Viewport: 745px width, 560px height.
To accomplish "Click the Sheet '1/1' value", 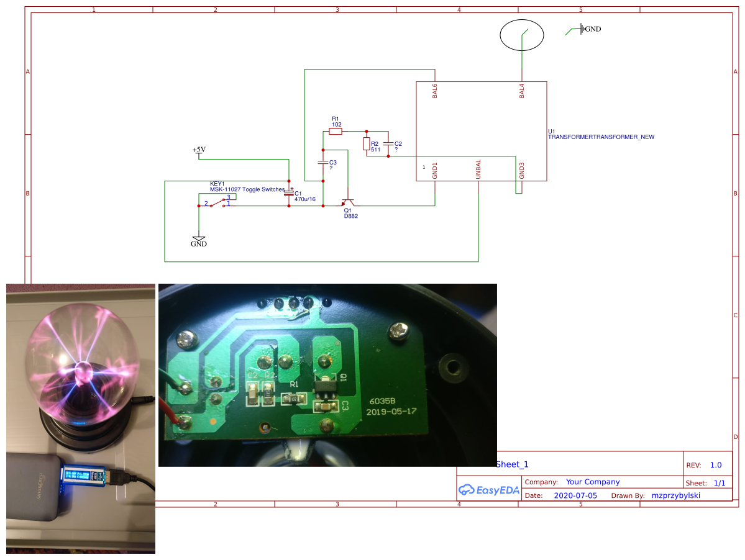I will (720, 483).
